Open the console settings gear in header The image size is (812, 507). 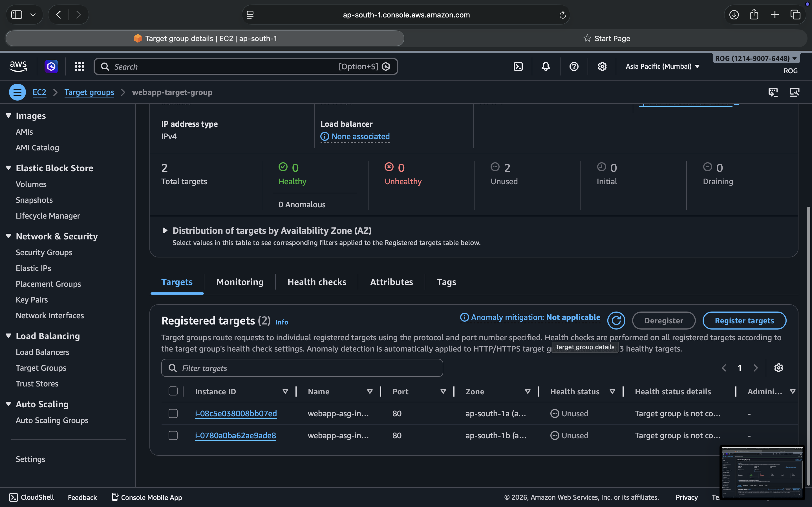tap(602, 66)
